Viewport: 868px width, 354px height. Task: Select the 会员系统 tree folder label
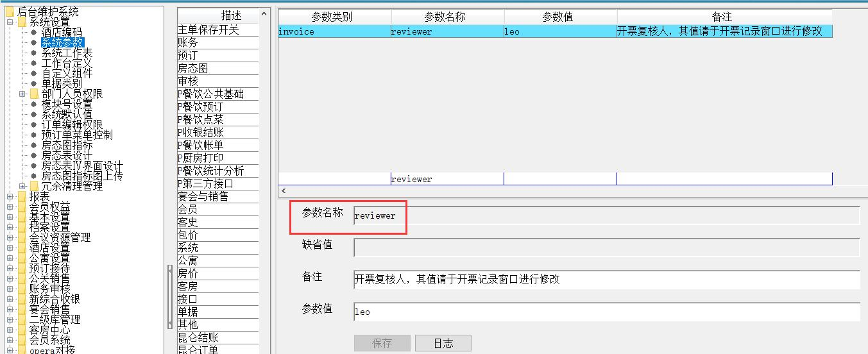click(49, 341)
